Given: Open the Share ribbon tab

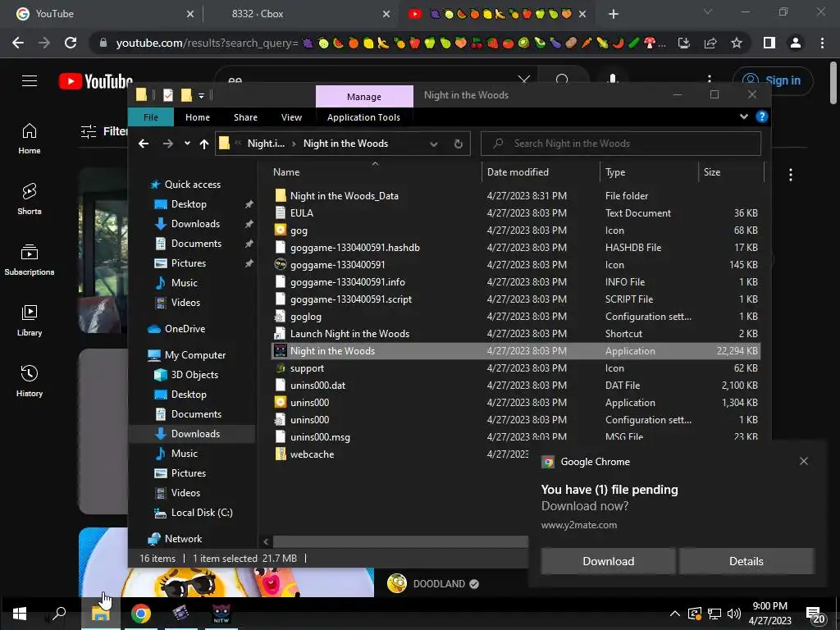Looking at the screenshot, I should (x=245, y=117).
